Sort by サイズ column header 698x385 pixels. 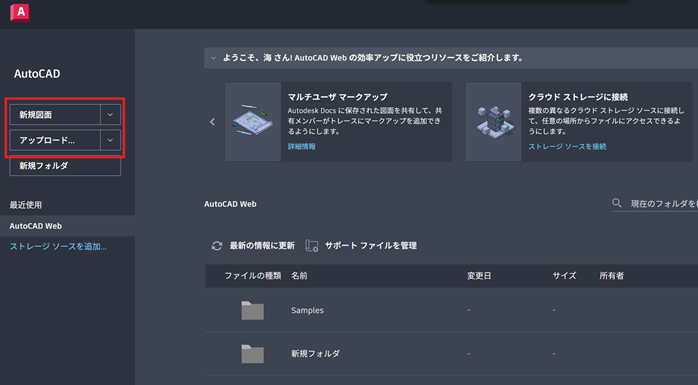pos(564,276)
